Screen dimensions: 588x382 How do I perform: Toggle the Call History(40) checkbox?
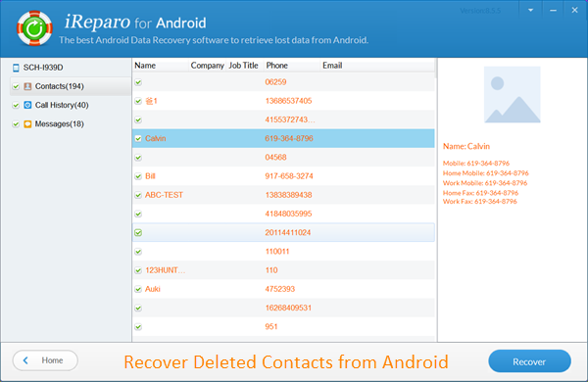16,106
